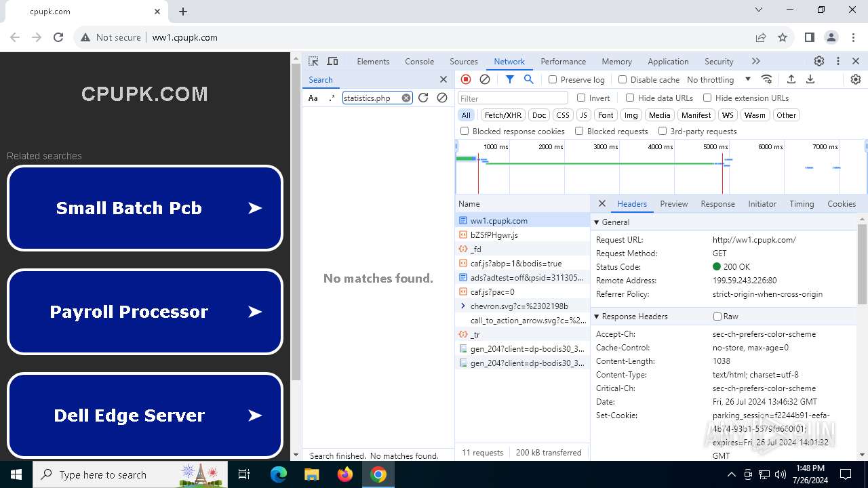Image resolution: width=868 pixels, height=488 pixels.
Task: Click the network Filter text field
Action: (512, 98)
